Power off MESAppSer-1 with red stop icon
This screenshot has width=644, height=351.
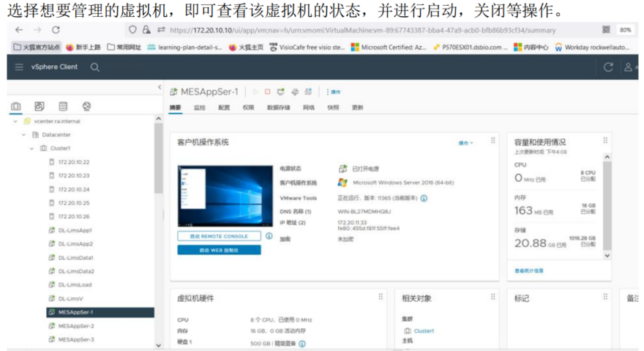tap(268, 92)
